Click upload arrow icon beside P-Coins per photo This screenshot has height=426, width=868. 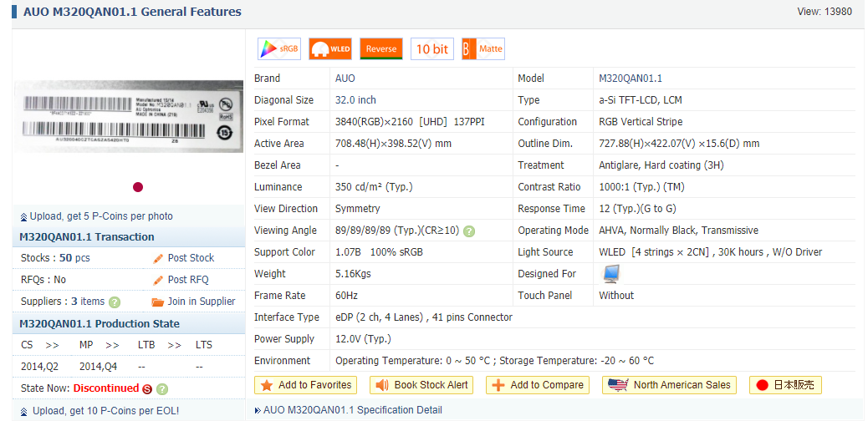click(23, 217)
